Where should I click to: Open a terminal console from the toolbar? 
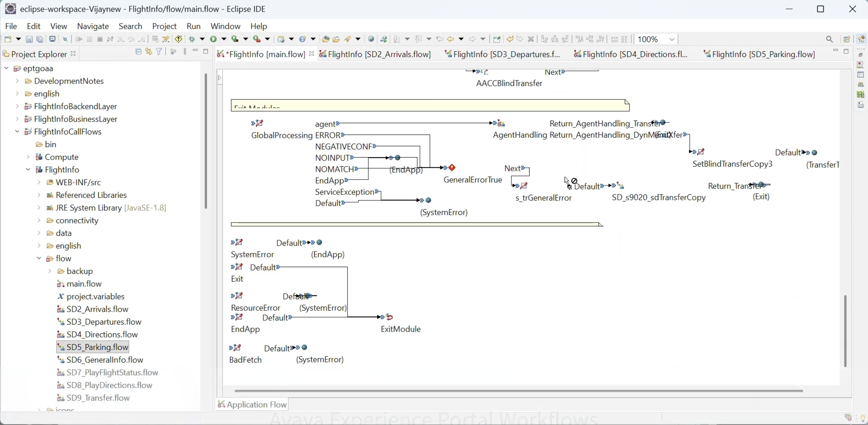pos(52,39)
